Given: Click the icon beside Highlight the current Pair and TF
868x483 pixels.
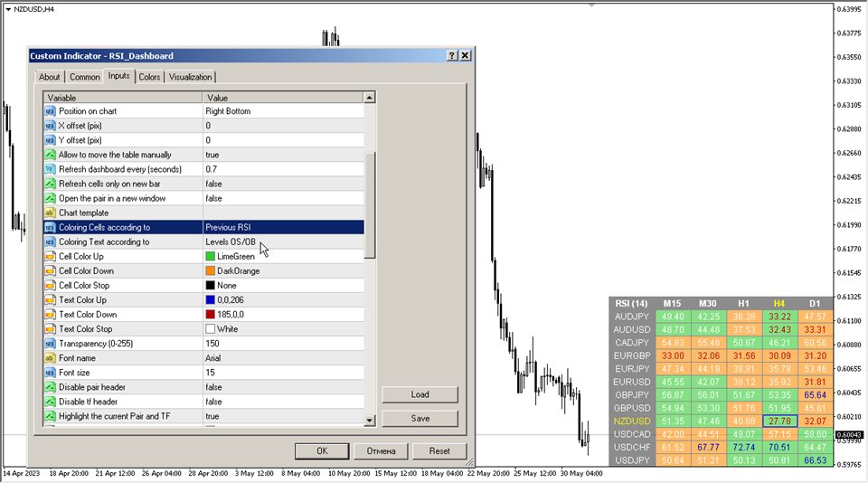Looking at the screenshot, I should point(50,416).
